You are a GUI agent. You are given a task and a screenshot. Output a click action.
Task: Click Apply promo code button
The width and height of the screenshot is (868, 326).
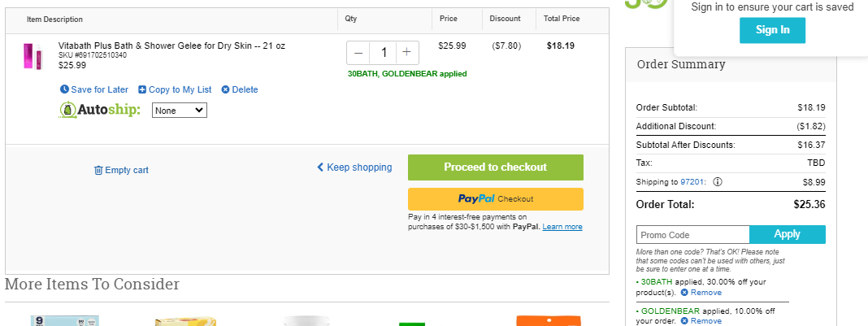pyautogui.click(x=788, y=235)
